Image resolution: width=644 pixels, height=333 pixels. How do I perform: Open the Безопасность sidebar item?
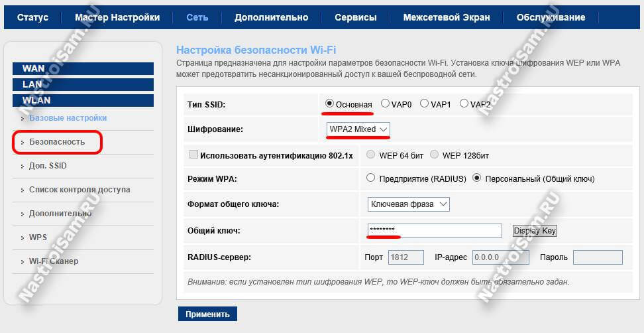tap(57, 142)
